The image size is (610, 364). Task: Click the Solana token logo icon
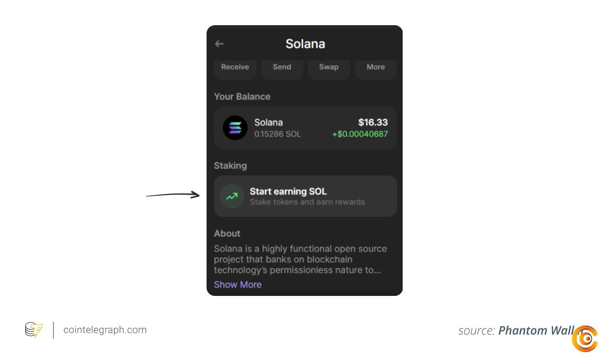[x=235, y=128]
